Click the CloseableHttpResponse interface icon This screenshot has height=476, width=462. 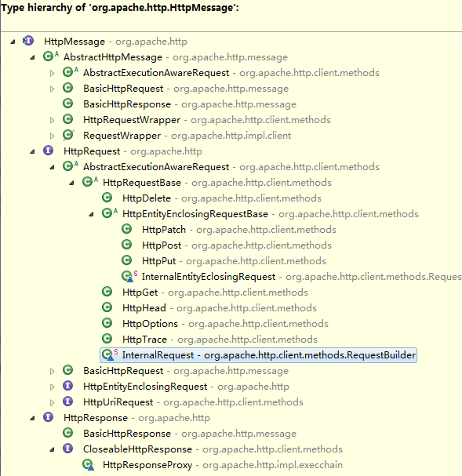[x=67, y=449]
